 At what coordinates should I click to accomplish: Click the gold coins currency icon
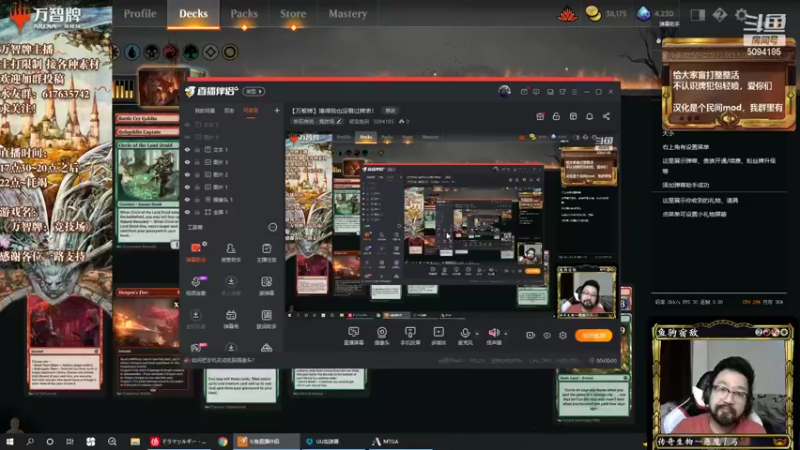(x=593, y=14)
